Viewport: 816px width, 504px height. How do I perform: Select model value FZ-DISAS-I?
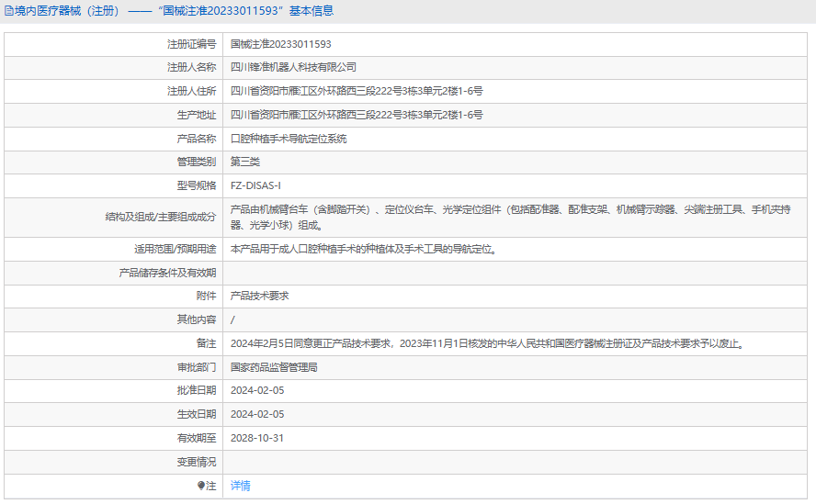[255, 185]
